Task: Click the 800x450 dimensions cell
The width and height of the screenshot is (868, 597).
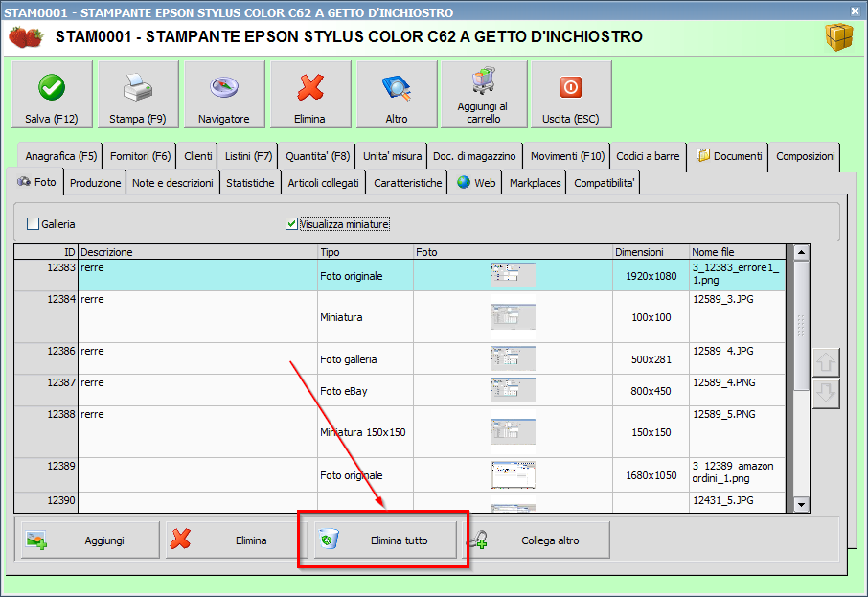Action: (x=651, y=390)
